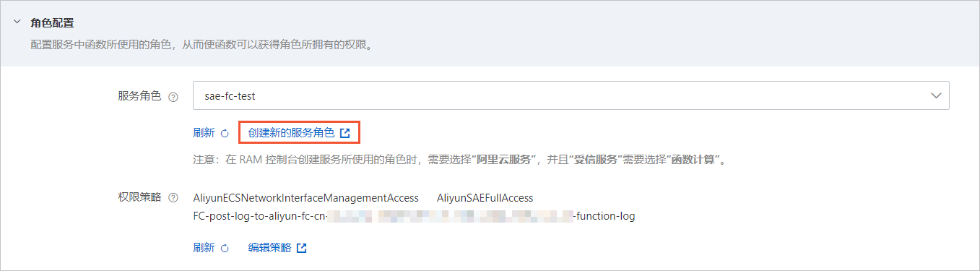The height and width of the screenshot is (271, 980).
Task: Expand the service role dropdown arrow
Action: click(937, 95)
